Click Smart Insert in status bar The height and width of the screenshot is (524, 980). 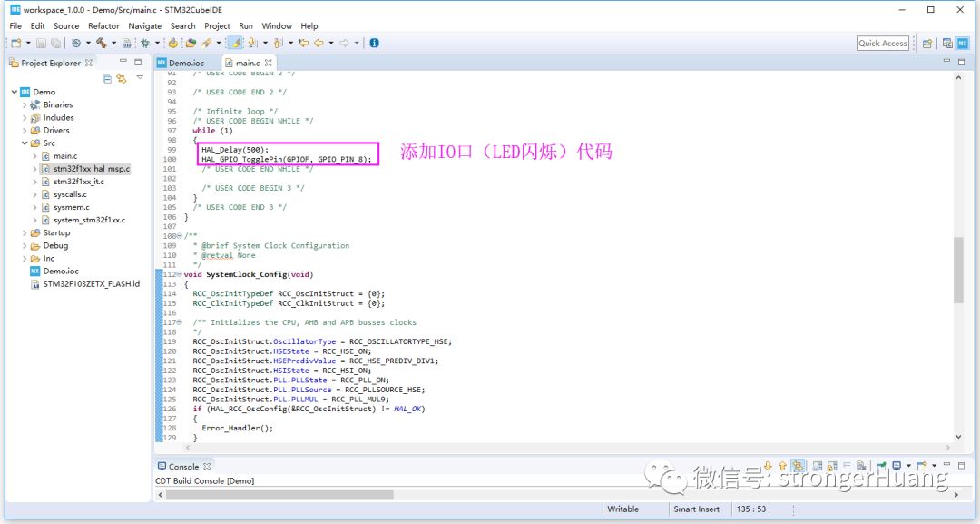696,509
